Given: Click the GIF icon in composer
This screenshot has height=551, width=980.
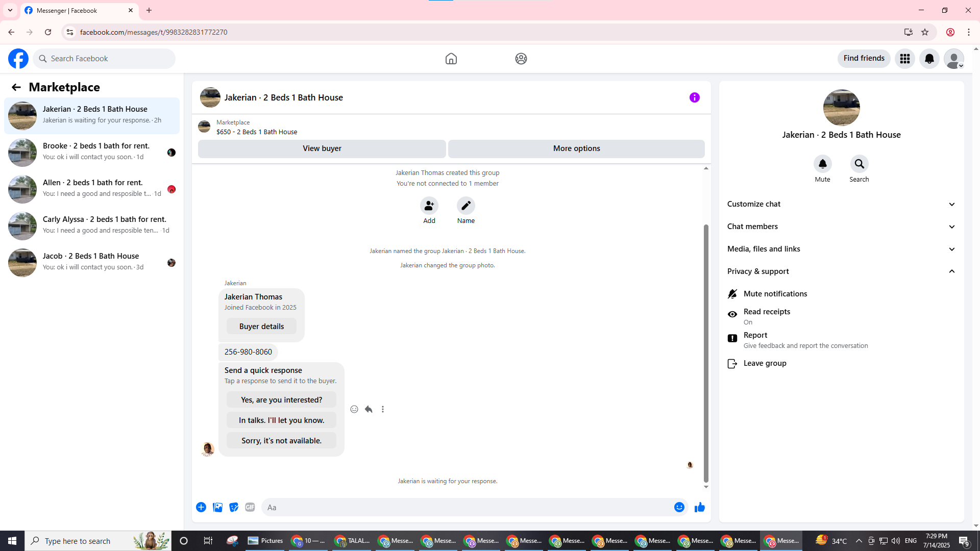Looking at the screenshot, I should tap(250, 507).
